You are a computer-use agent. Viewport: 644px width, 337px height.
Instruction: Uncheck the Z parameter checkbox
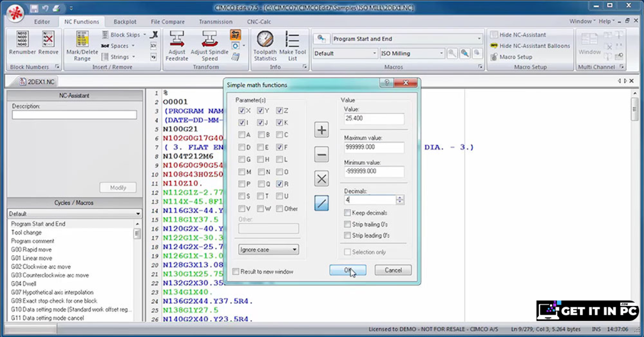(x=280, y=111)
